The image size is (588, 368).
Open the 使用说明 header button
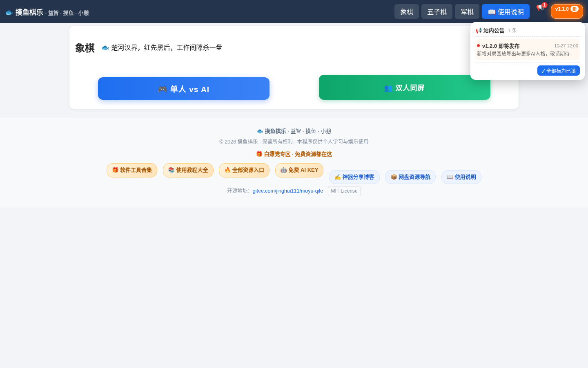506,11
